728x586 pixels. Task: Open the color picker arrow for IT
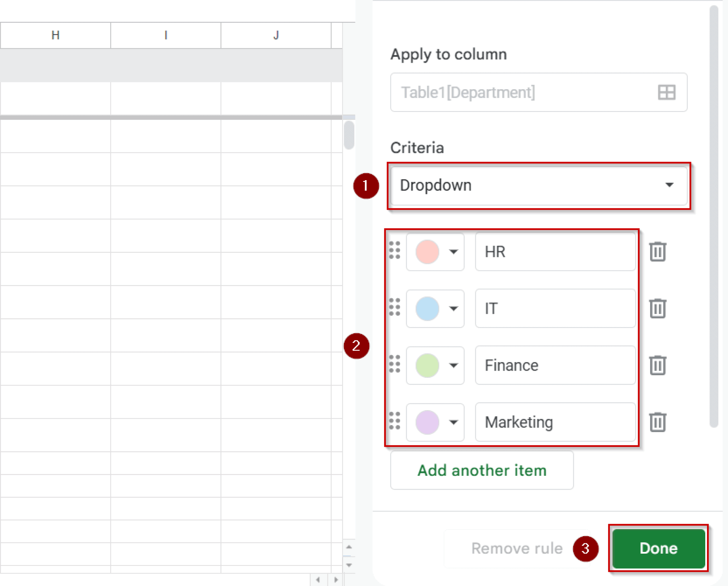454,309
